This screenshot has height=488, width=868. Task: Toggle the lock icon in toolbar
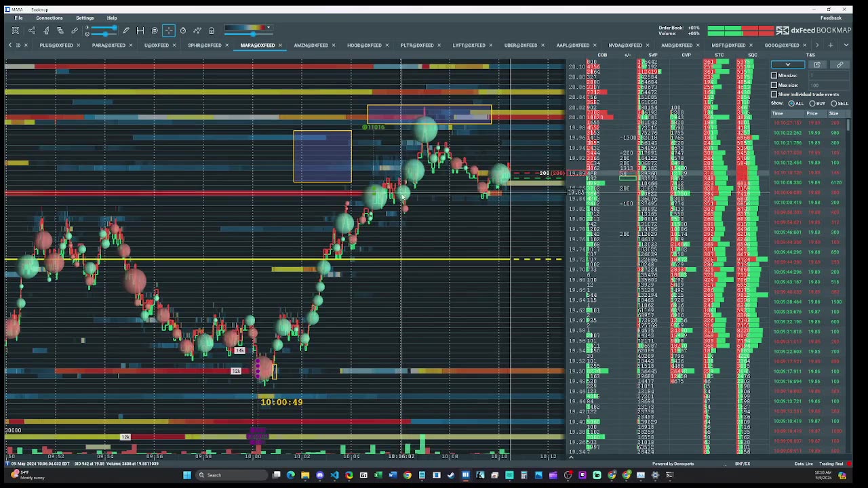click(x=212, y=30)
